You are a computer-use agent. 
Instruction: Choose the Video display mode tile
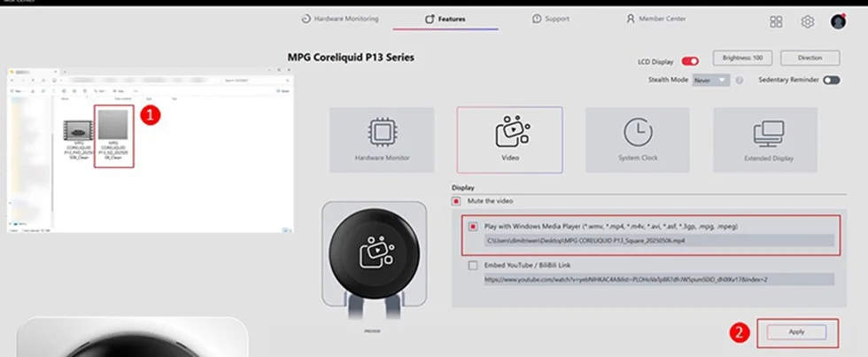[x=510, y=140]
